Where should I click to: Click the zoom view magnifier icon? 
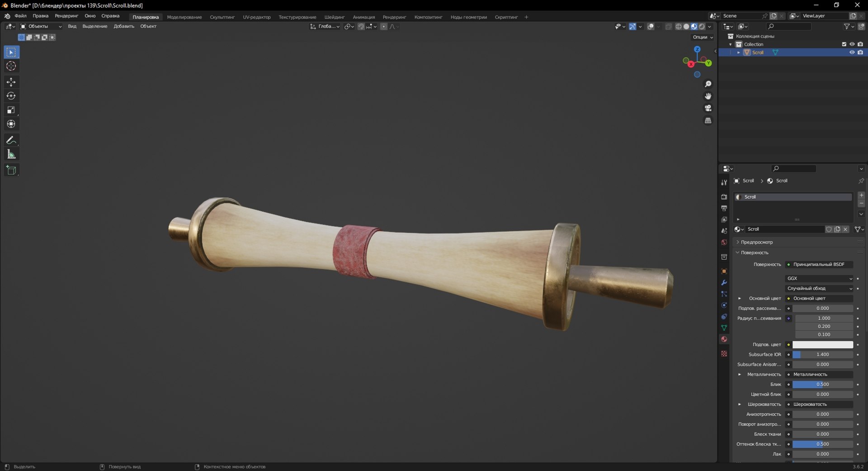point(708,84)
